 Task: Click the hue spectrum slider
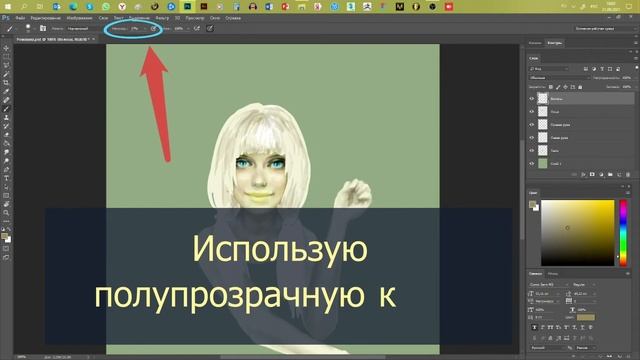[x=623, y=233]
